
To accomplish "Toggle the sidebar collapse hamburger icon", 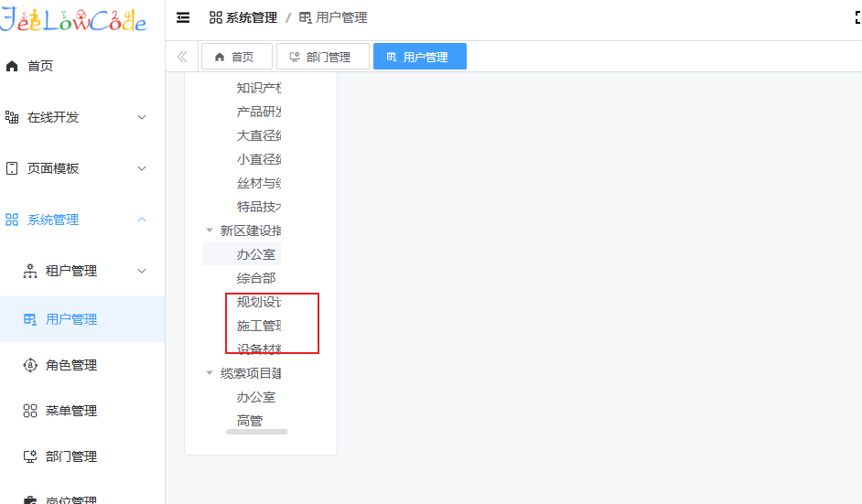I will pos(183,18).
